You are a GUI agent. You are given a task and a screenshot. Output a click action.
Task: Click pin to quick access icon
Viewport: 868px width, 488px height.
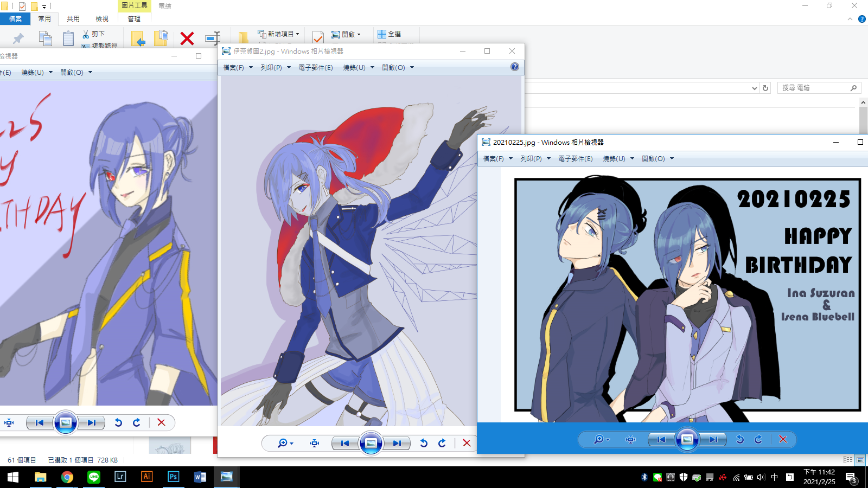click(18, 38)
